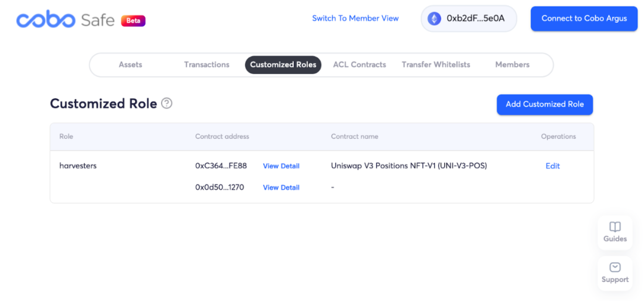Click the Beta badge next to Safe
This screenshot has width=644, height=301.
tap(133, 21)
